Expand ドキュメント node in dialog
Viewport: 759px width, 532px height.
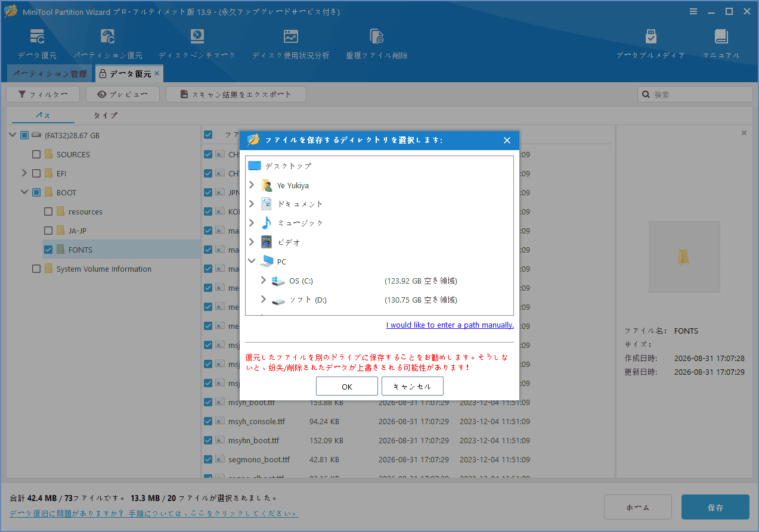[252, 204]
